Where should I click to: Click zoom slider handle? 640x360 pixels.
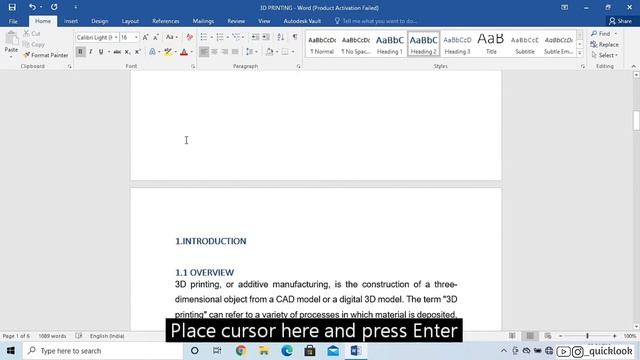click(587, 336)
